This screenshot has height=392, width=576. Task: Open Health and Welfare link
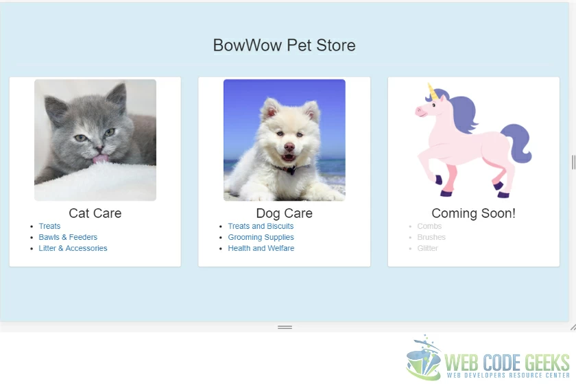pos(261,248)
